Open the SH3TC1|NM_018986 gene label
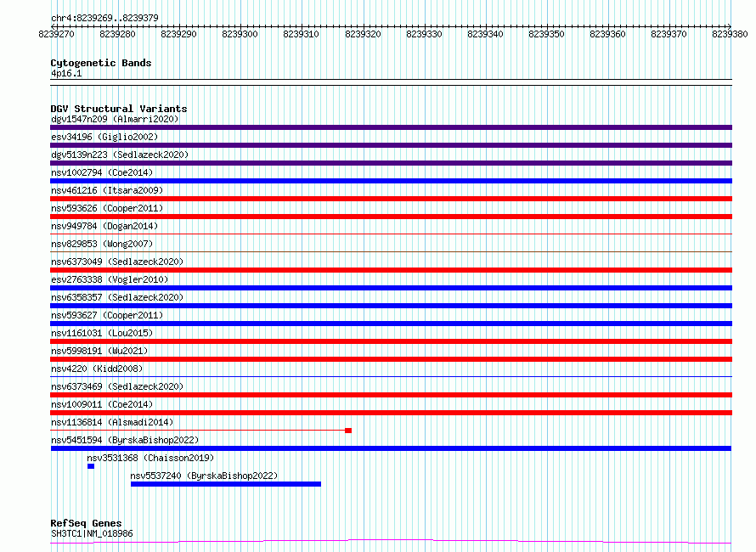756x552 pixels. pyautogui.click(x=92, y=533)
